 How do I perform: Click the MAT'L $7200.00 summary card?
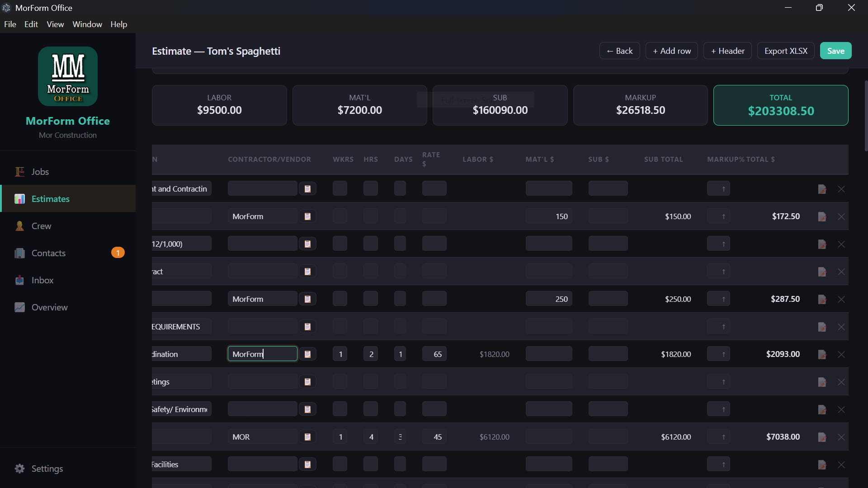[359, 105]
